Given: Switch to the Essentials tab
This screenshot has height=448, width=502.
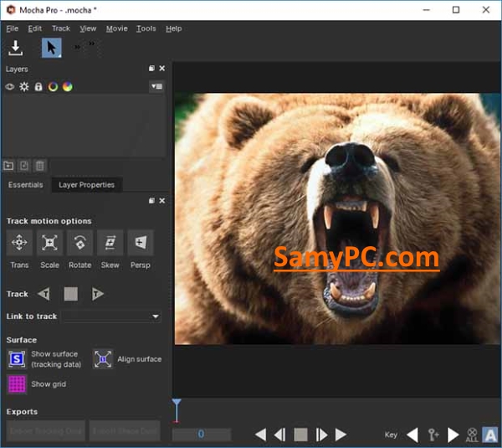Looking at the screenshot, I should tap(26, 185).
